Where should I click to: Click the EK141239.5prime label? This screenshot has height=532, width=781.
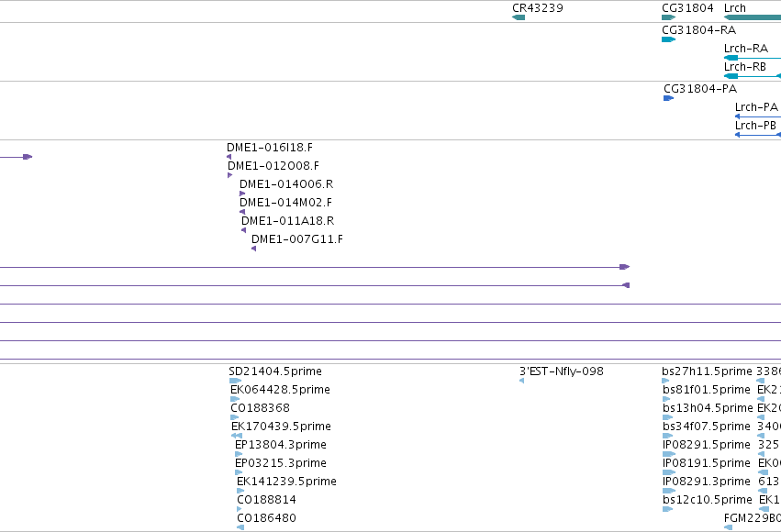click(286, 482)
